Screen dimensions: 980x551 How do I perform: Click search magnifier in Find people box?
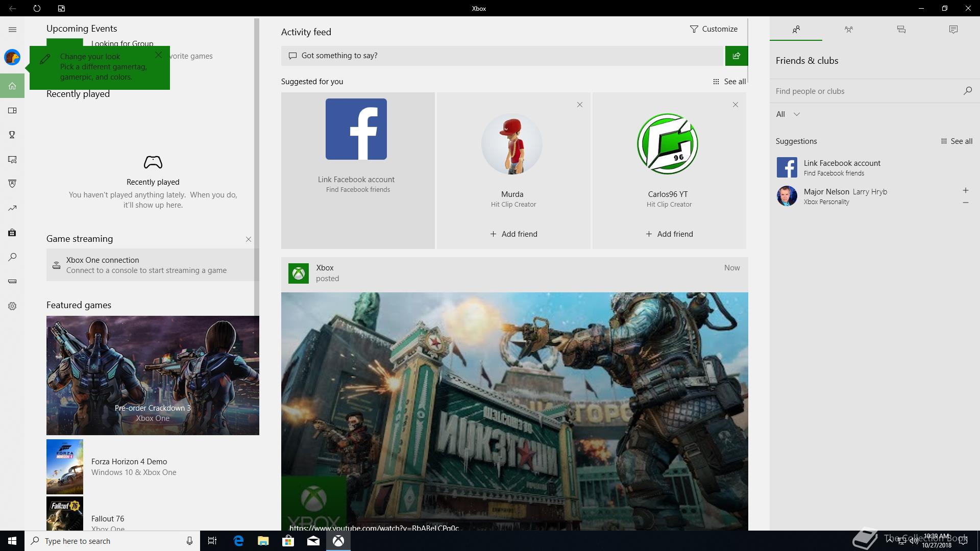coord(967,91)
